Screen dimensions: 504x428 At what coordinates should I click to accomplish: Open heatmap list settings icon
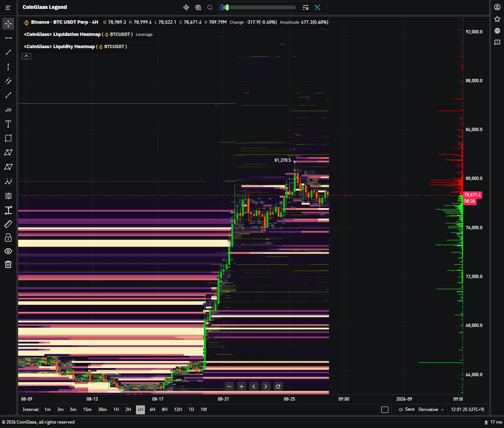[x=306, y=7]
